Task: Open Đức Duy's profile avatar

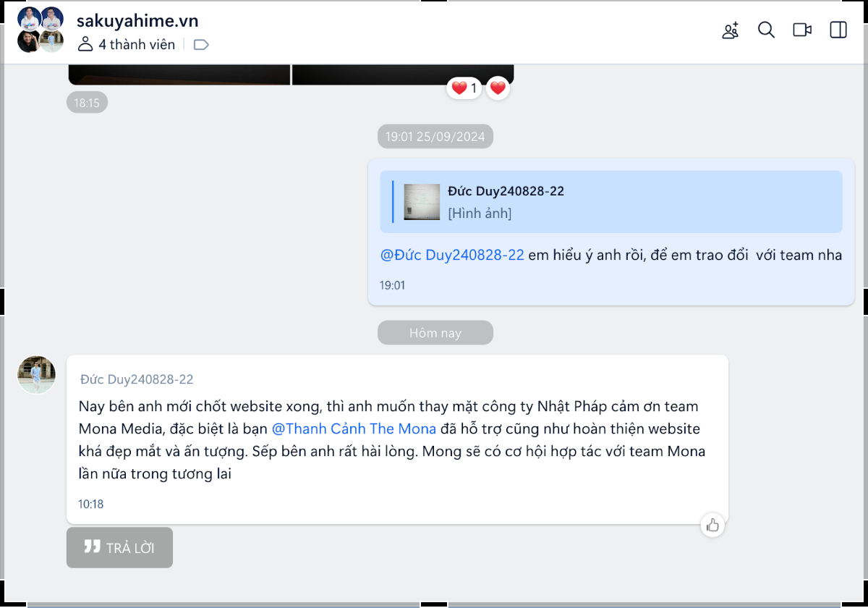Action: tap(36, 375)
